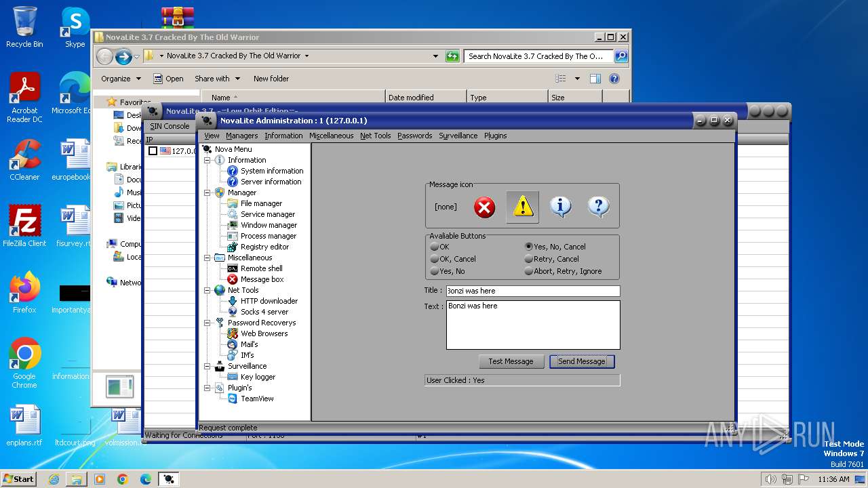Collapse the Plugin's tree node
Viewport: 868px width, 488px height.
coord(208,388)
